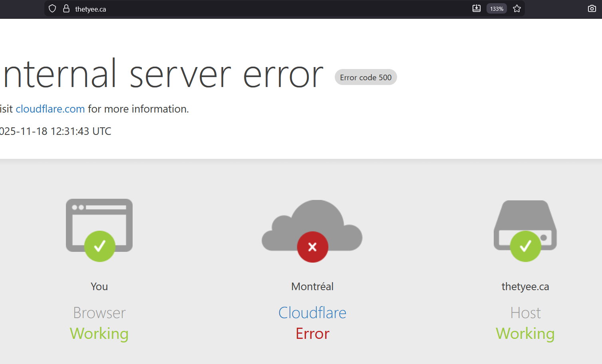
Task: Click the thetyee.ca address bar text
Action: click(x=91, y=9)
